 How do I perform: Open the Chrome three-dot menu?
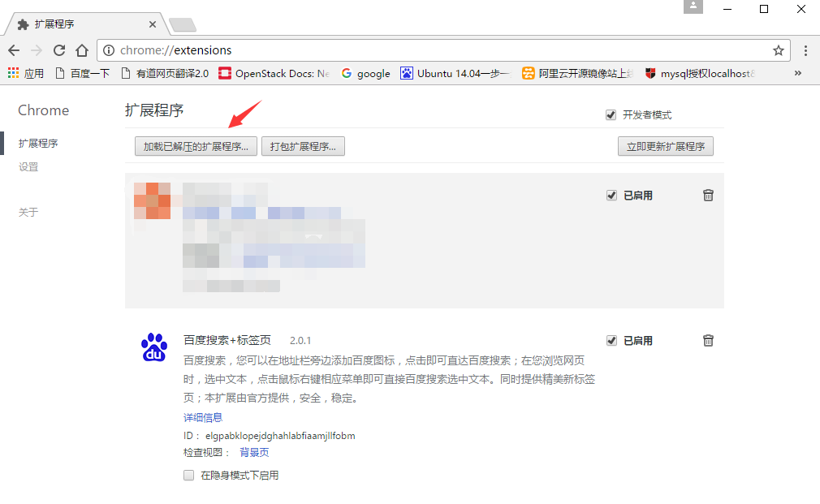(805, 50)
